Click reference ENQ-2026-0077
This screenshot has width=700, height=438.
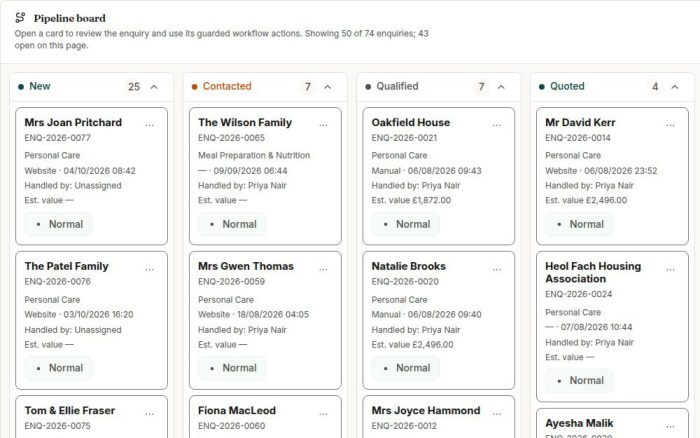point(58,138)
